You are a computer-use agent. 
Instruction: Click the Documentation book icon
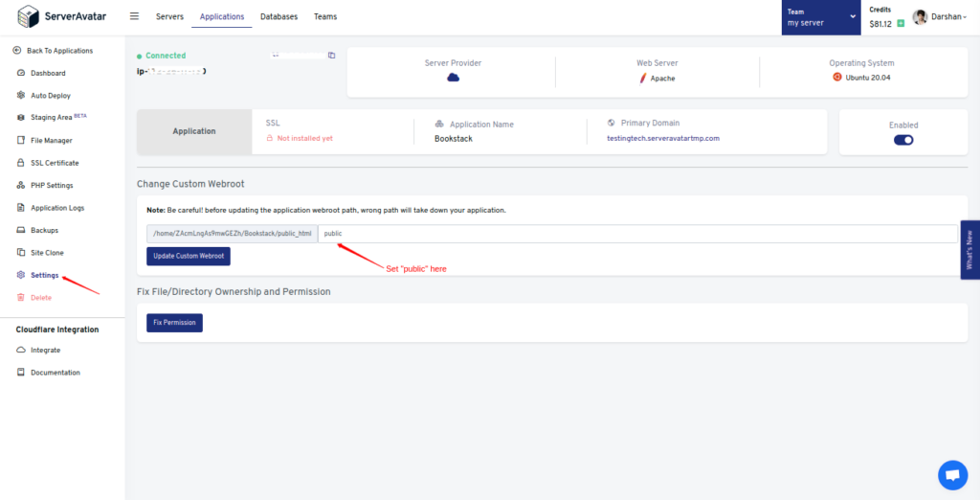coord(21,373)
